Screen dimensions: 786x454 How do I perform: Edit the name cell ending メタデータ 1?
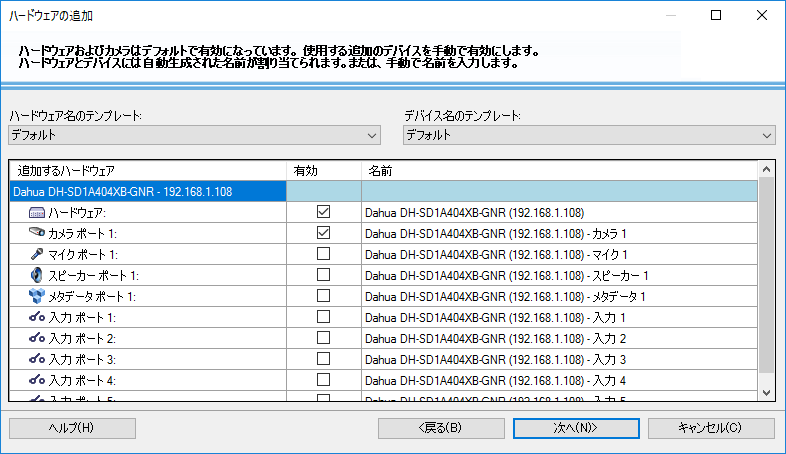[x=559, y=297]
